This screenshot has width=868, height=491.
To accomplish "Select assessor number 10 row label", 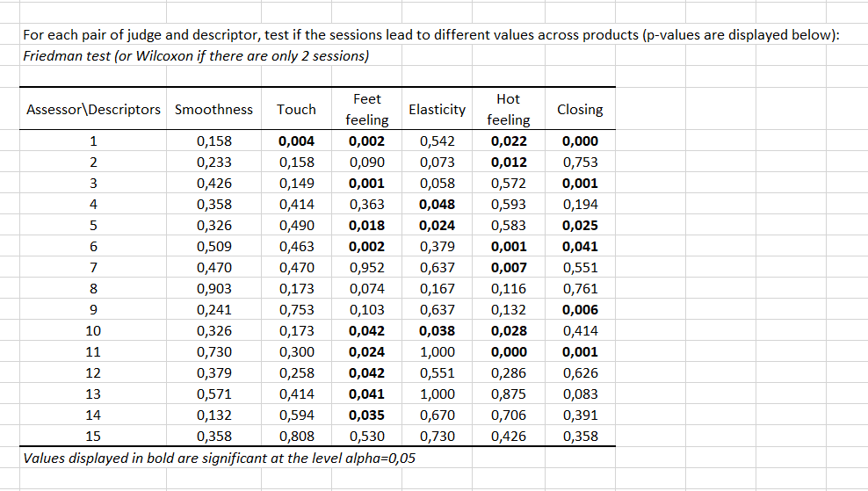I will click(x=93, y=331).
